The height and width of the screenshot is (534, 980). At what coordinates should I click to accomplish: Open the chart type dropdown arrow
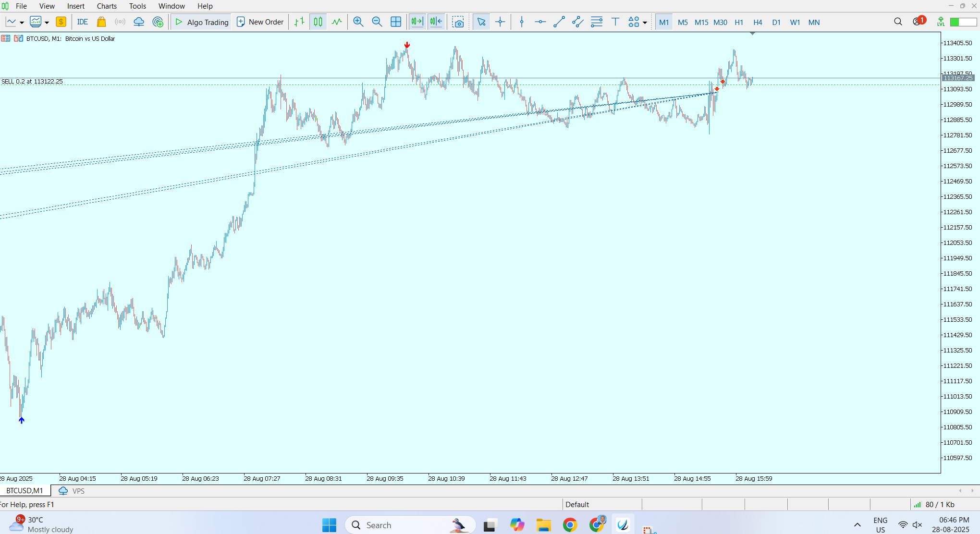point(22,23)
